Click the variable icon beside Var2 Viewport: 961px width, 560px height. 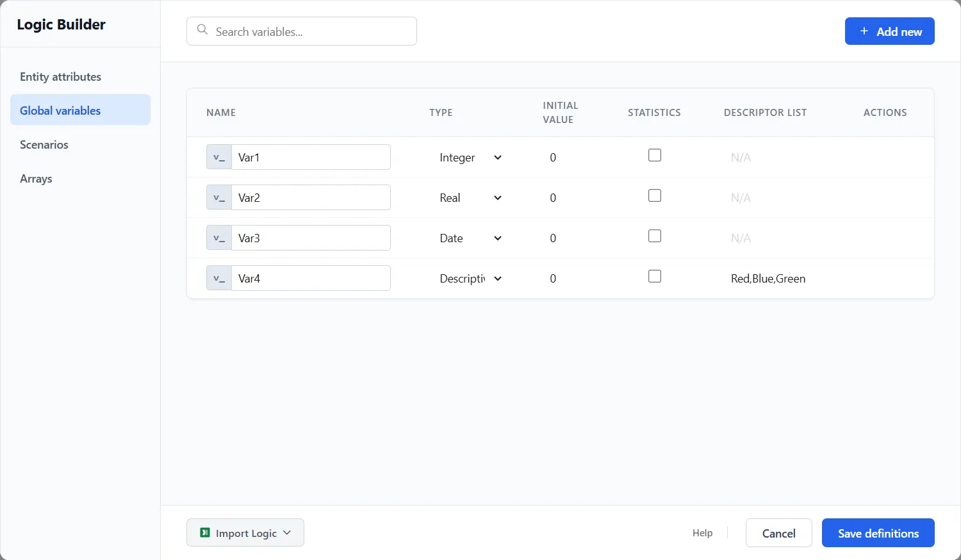[x=219, y=197]
